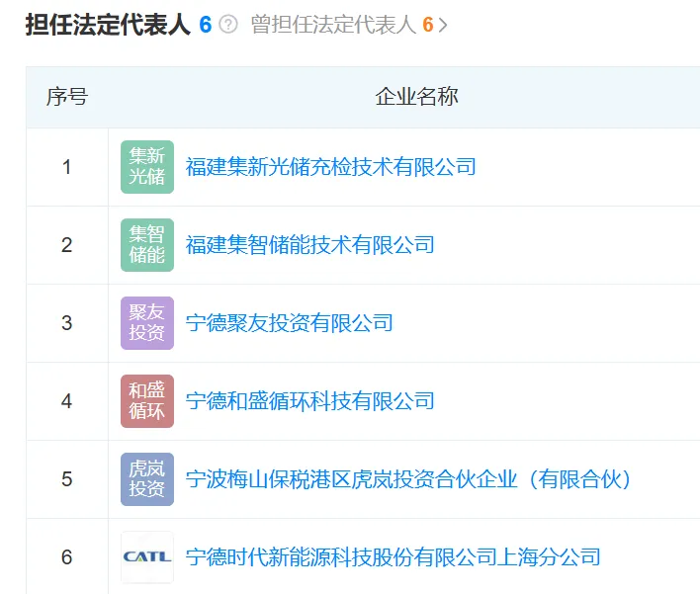Open 宁德聚友投资有限公司 company link
This screenshot has height=594, width=700.
pyautogui.click(x=289, y=323)
